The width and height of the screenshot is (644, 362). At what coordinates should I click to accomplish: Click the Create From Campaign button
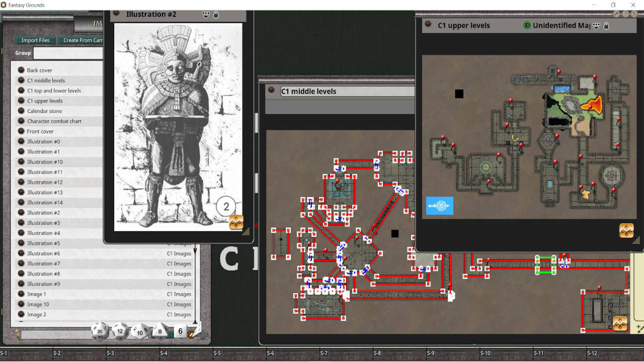(80, 40)
